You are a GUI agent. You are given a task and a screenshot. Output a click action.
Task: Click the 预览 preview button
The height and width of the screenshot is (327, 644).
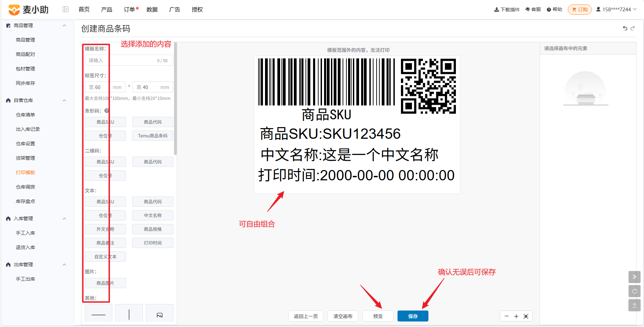[x=378, y=316]
